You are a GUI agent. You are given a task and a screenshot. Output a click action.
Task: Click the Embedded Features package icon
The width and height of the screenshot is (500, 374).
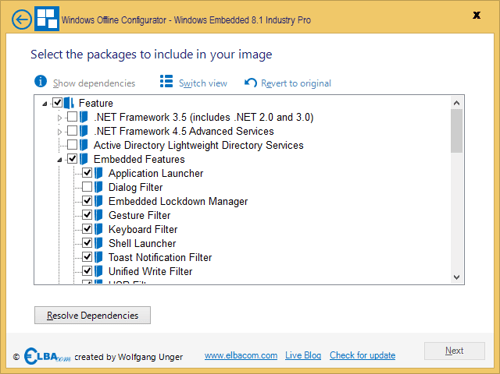(x=84, y=159)
